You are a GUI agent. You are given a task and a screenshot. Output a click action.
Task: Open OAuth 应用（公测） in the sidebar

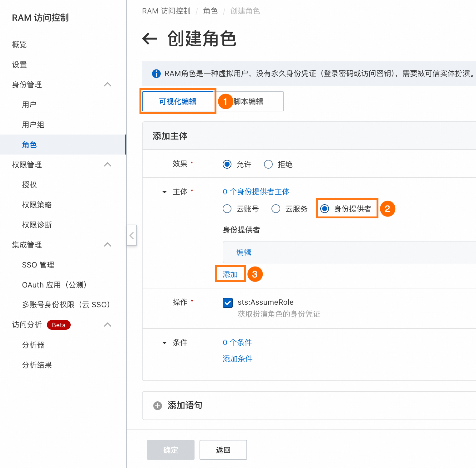click(x=54, y=285)
